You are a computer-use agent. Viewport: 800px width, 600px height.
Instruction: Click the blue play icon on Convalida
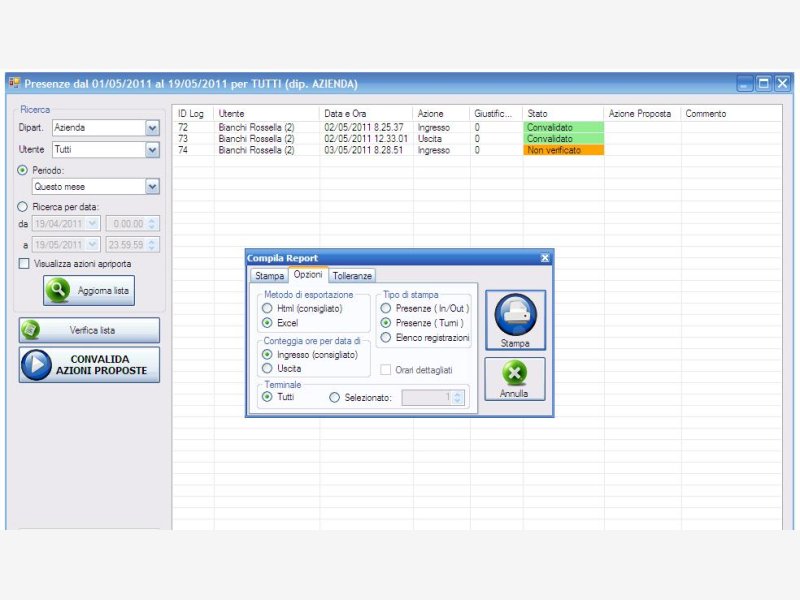[x=36, y=365]
